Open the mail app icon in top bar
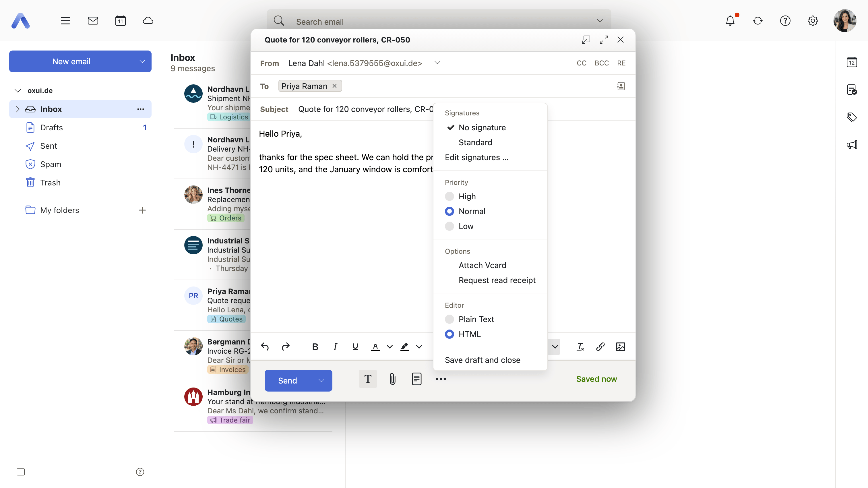Screen dimensions: 868x488 click(93, 21)
